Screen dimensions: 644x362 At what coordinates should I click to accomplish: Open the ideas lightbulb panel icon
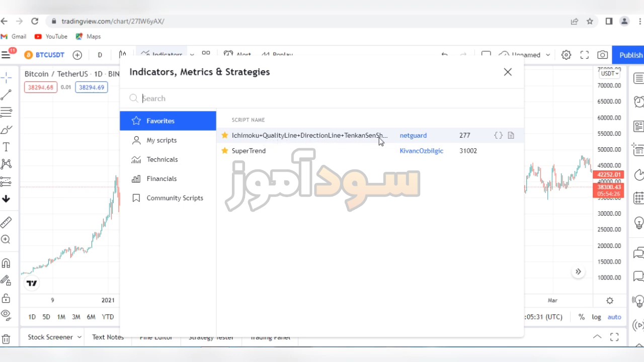tap(638, 222)
